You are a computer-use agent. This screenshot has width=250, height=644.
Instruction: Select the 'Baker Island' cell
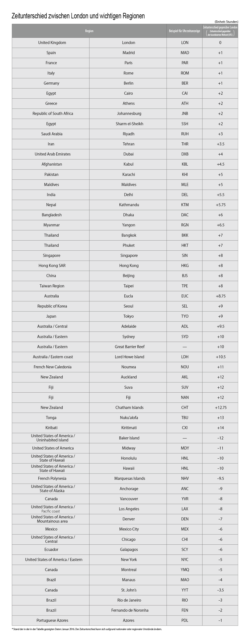click(129, 438)
